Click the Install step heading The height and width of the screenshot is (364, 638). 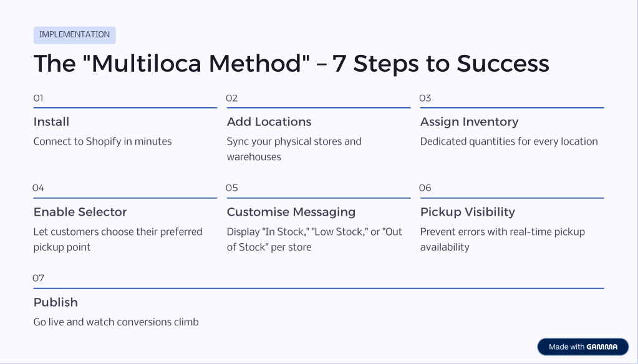[x=51, y=122]
